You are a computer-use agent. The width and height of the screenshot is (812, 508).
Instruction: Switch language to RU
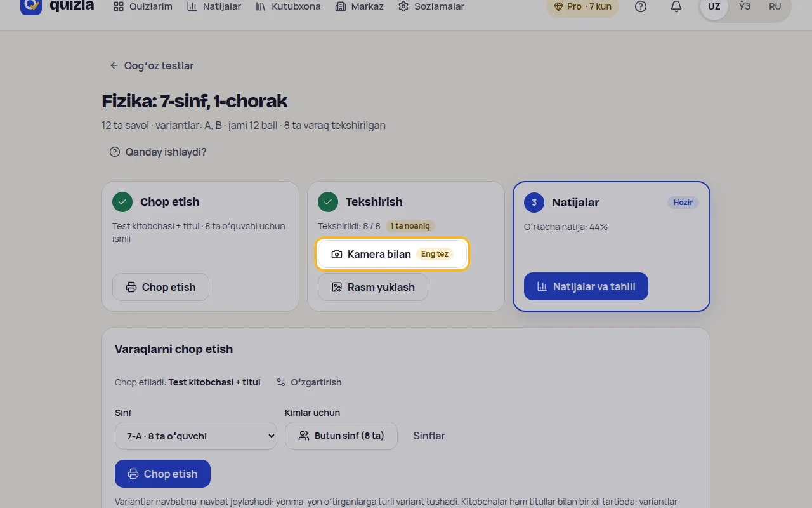775,6
